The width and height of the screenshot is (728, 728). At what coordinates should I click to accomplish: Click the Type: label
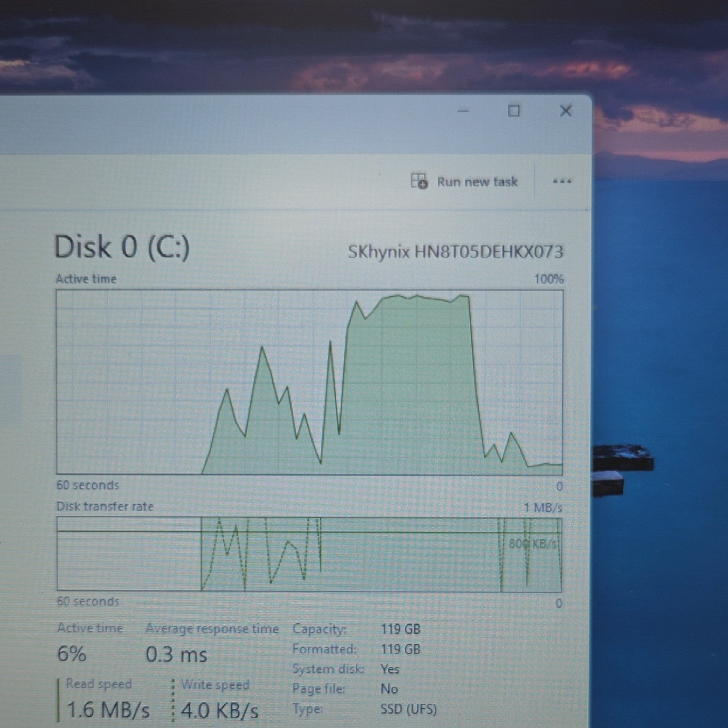(x=307, y=709)
